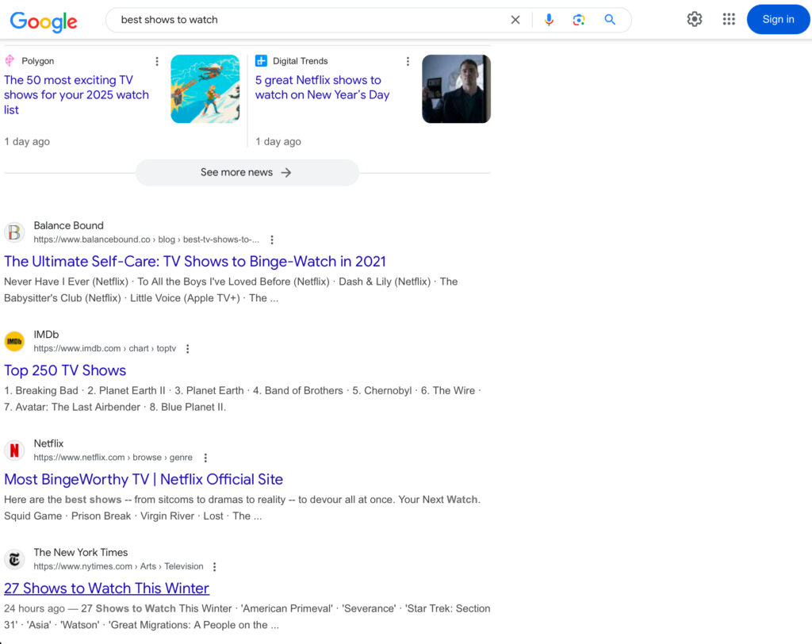812x644 pixels.
Task: Click the nytimes.com Arts Television breadcrumb
Action: tap(119, 567)
